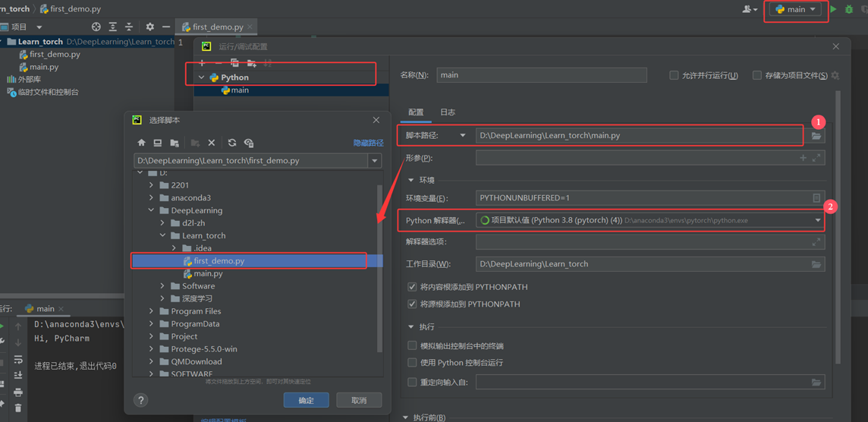Image resolution: width=868 pixels, height=422 pixels.
Task: Enable 允许并行运行 checkbox
Action: 674,75
